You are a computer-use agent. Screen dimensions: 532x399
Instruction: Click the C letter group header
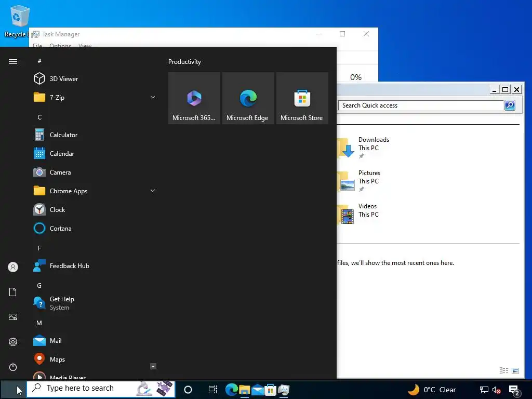tap(39, 117)
